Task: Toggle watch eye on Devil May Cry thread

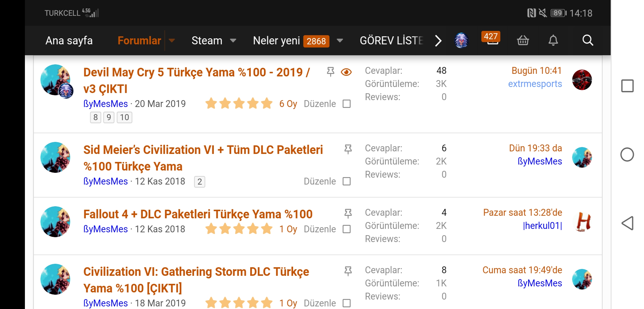Action: click(346, 72)
